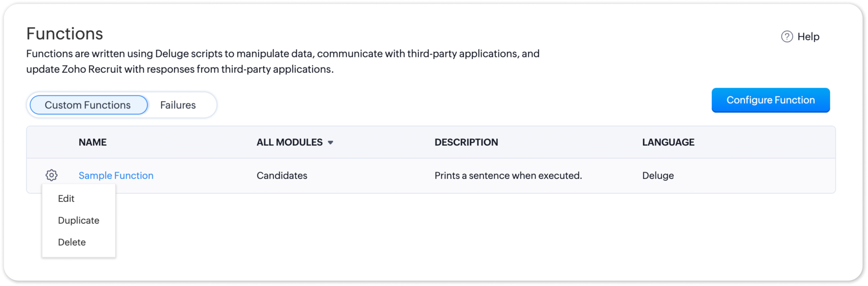The height and width of the screenshot is (286, 868).
Task: Click the Deluge scripts description paragraph
Action: [283, 61]
